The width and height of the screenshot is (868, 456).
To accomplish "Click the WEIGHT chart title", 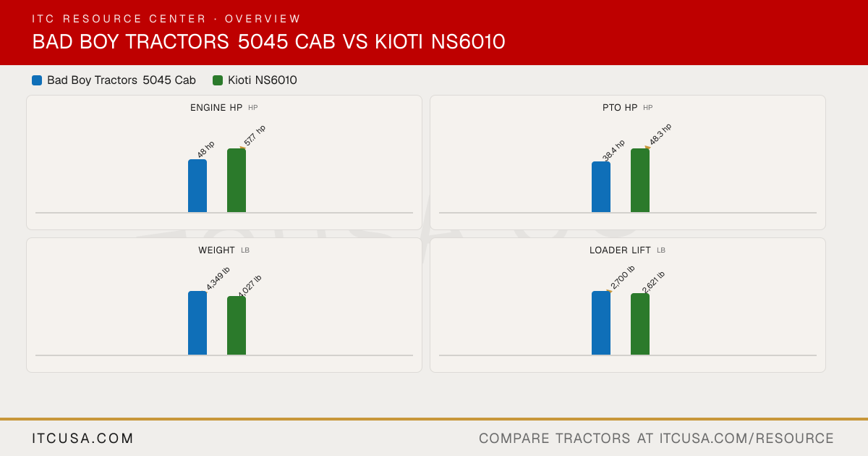I will pos(216,250).
